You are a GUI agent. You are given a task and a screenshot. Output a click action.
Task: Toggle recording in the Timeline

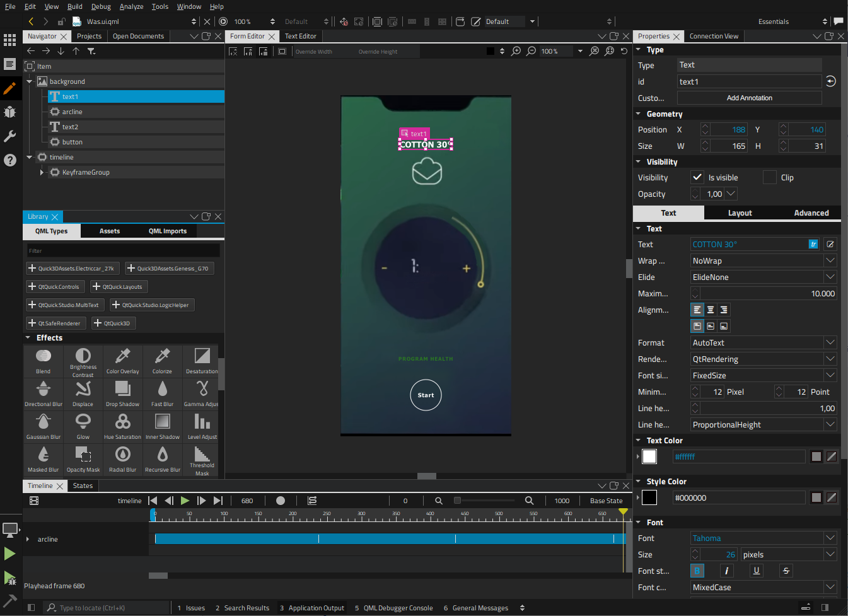[281, 500]
